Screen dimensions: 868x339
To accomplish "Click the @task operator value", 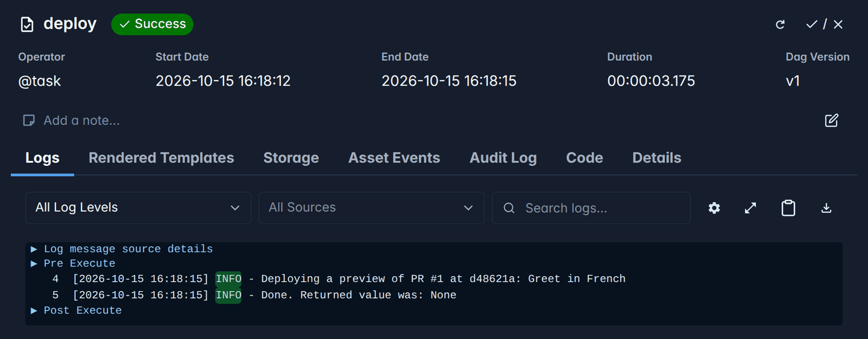I will point(39,81).
